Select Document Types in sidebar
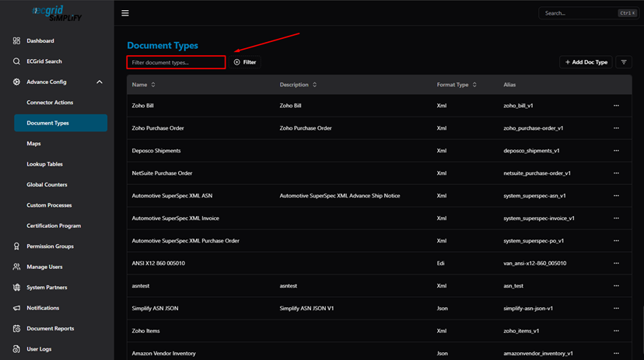The height and width of the screenshot is (360, 644). coord(61,123)
